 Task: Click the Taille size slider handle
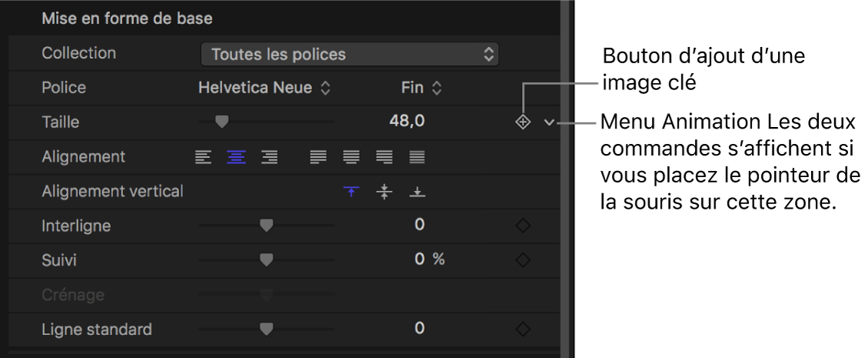(222, 121)
